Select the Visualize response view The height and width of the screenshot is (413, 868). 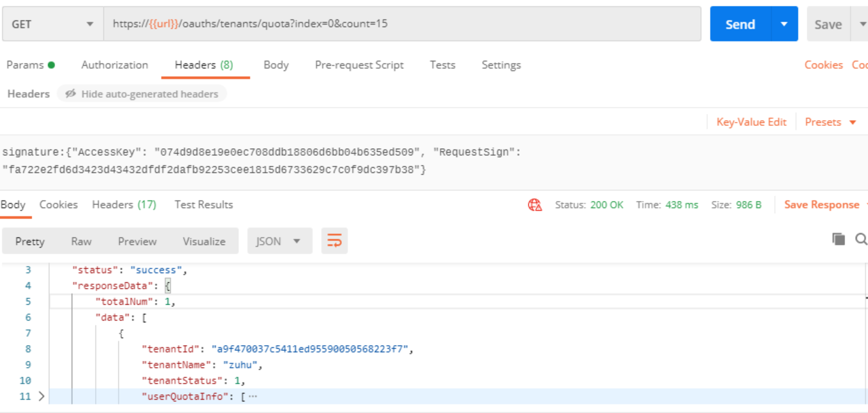point(204,241)
